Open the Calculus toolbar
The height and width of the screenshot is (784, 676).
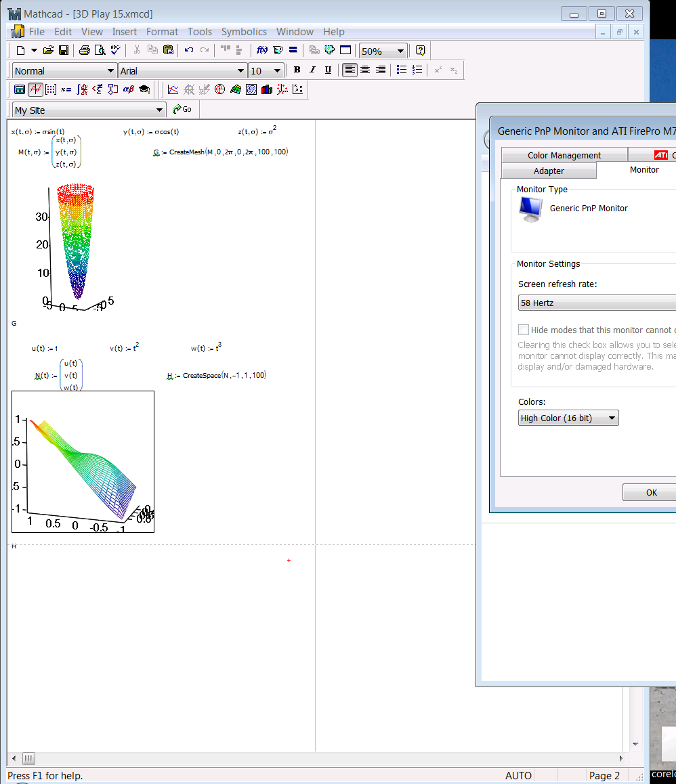[82, 89]
